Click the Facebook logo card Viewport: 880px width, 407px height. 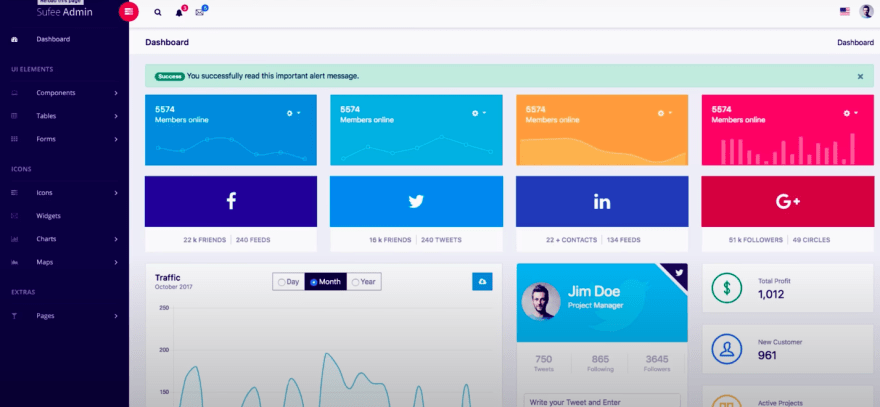pyautogui.click(x=231, y=201)
